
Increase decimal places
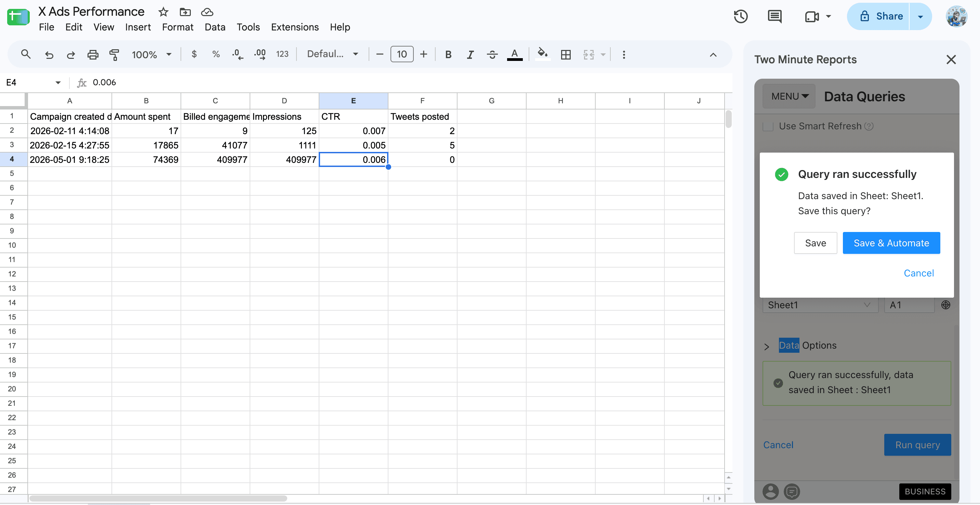tap(260, 54)
